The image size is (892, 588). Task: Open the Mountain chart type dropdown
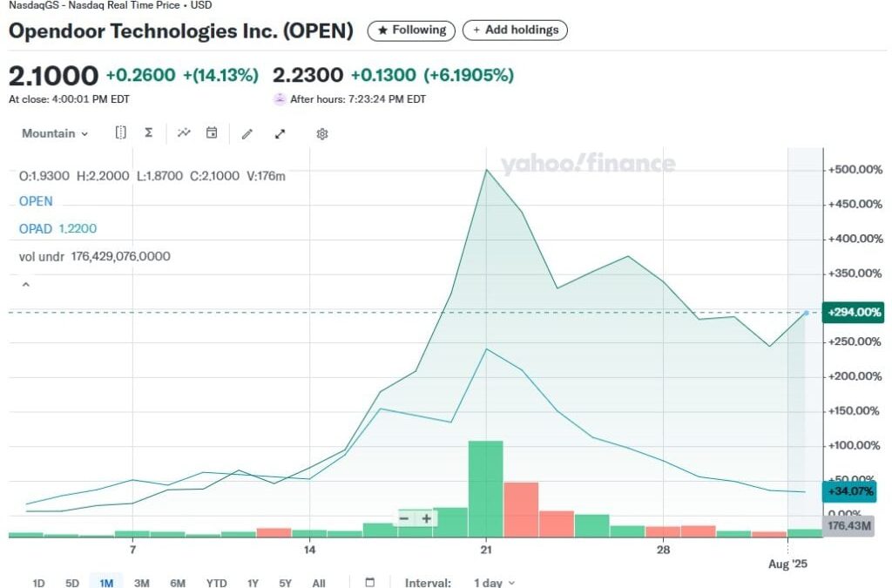point(55,133)
